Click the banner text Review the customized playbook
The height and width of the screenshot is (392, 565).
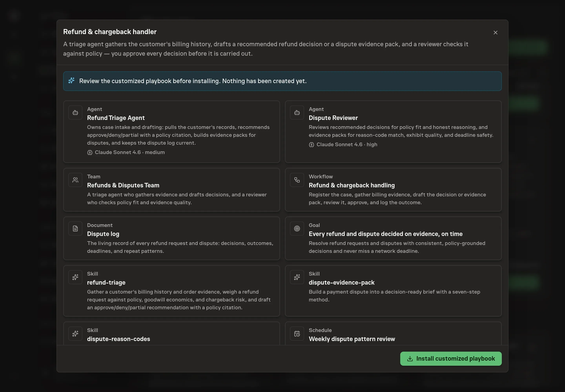(193, 81)
